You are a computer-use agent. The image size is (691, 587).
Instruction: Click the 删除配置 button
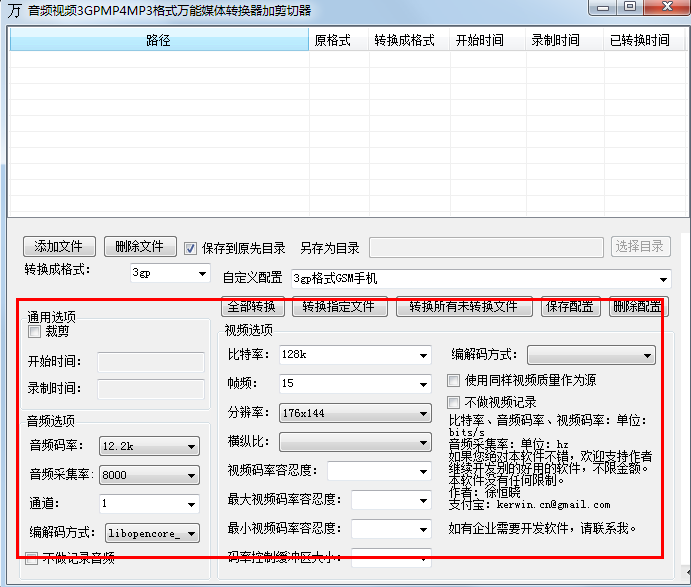[639, 306]
